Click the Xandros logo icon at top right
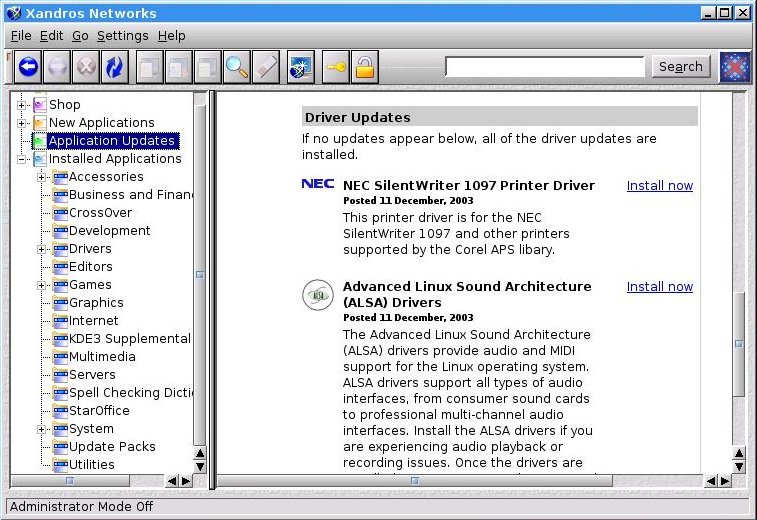 pyautogui.click(x=735, y=67)
